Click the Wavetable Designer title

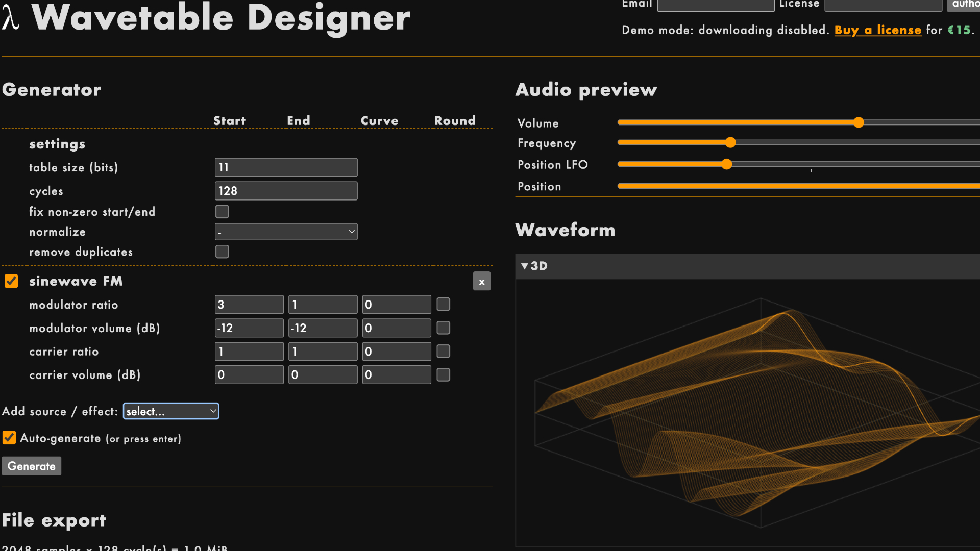pyautogui.click(x=221, y=18)
